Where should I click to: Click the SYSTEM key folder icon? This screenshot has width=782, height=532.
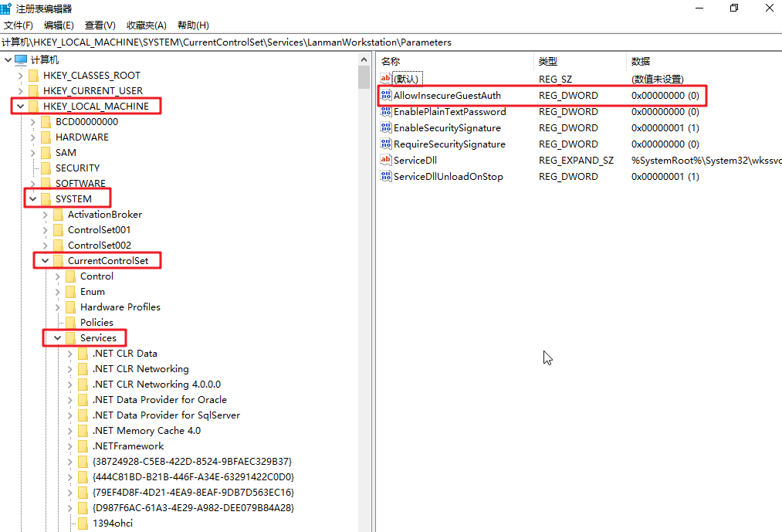point(46,199)
